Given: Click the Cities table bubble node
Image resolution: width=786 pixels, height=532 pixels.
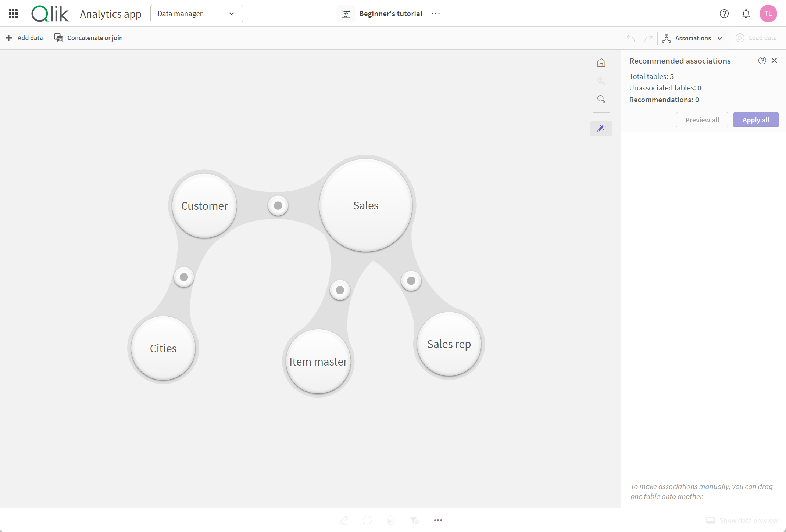Looking at the screenshot, I should (163, 348).
